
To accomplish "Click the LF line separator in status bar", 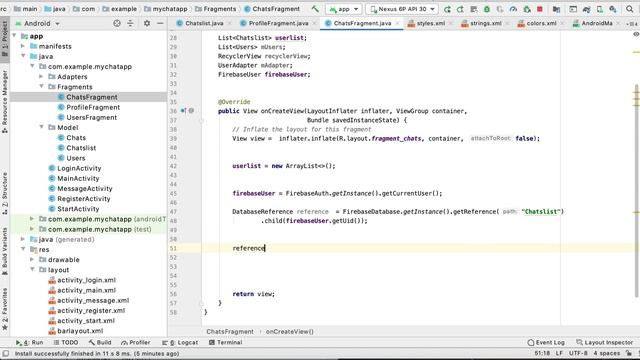I will coord(559,353).
